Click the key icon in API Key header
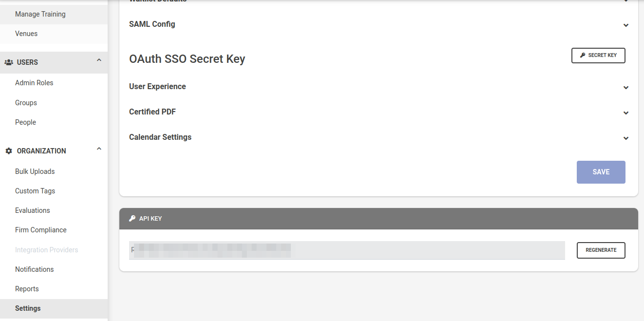This screenshot has width=644, height=321. pos(132,219)
